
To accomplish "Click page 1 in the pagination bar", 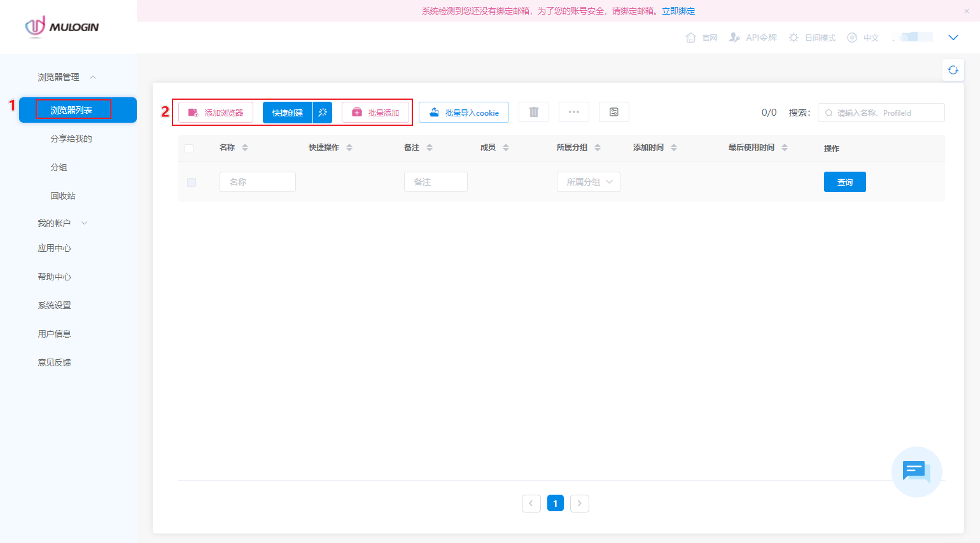I will pyautogui.click(x=555, y=503).
